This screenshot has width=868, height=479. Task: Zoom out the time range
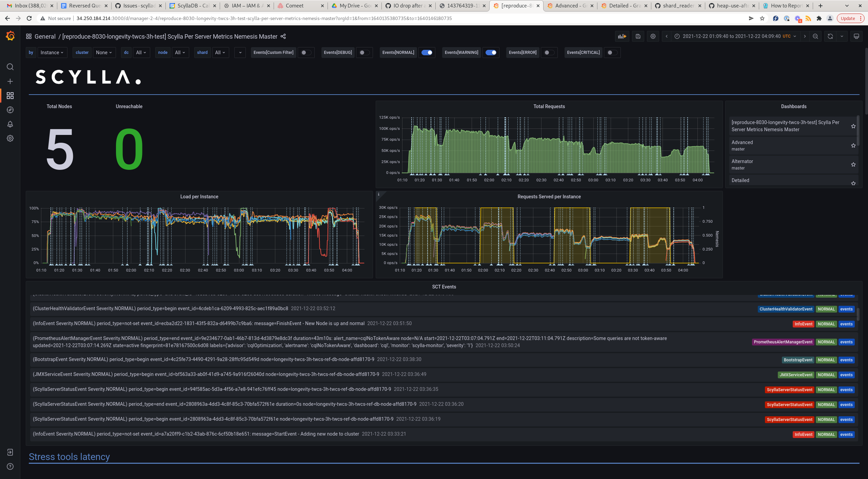point(815,36)
